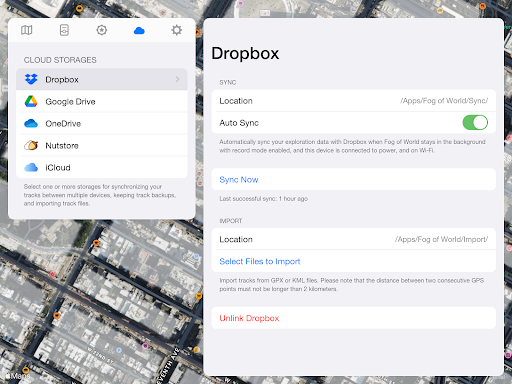
Task: Tap Select Files to Import
Action: pyautogui.click(x=260, y=261)
